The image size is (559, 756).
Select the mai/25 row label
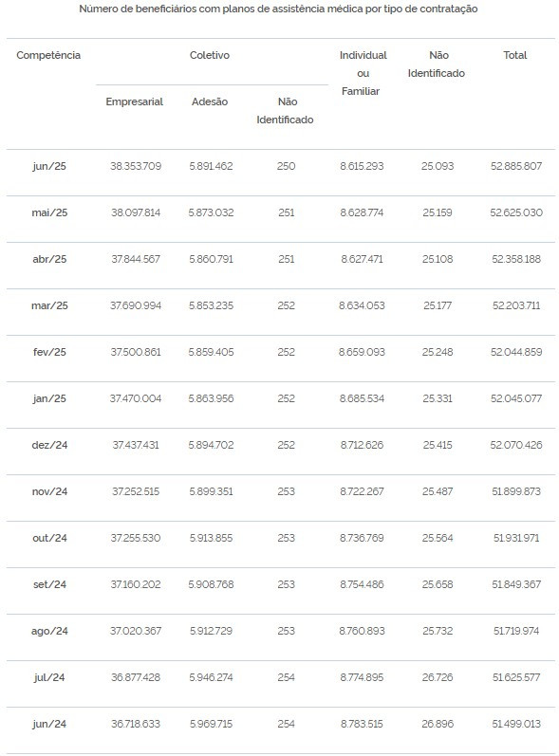pos(49,212)
